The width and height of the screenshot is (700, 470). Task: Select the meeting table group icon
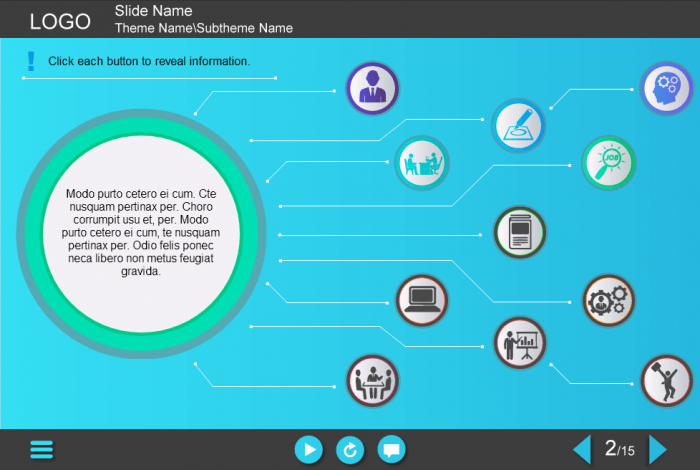(372, 381)
